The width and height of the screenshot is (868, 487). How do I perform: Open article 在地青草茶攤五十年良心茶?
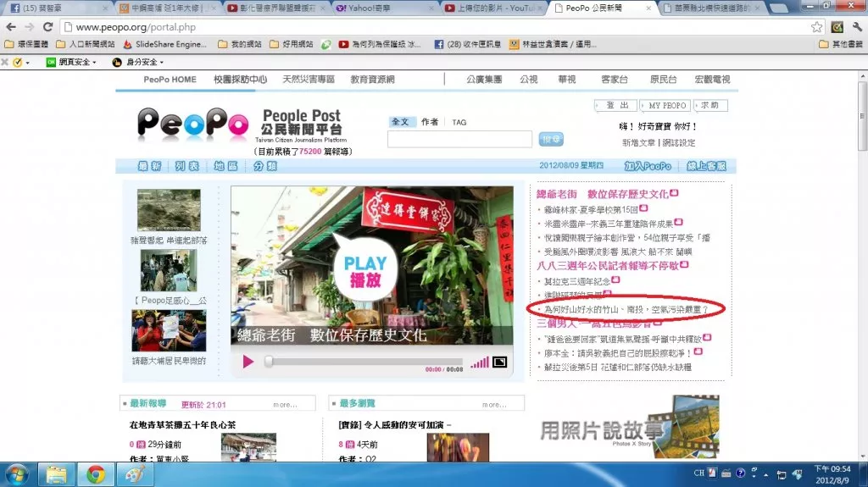click(182, 425)
